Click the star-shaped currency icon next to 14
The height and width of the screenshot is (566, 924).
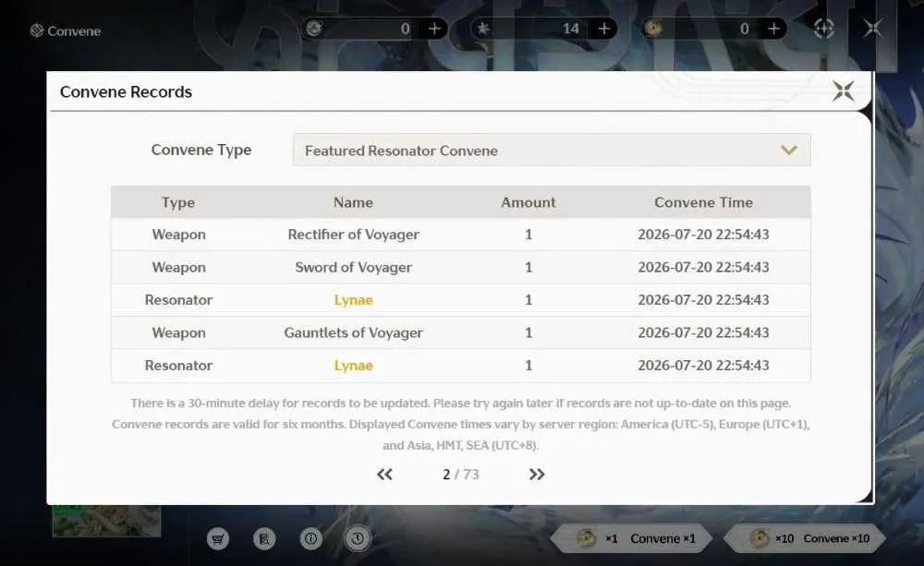click(483, 28)
